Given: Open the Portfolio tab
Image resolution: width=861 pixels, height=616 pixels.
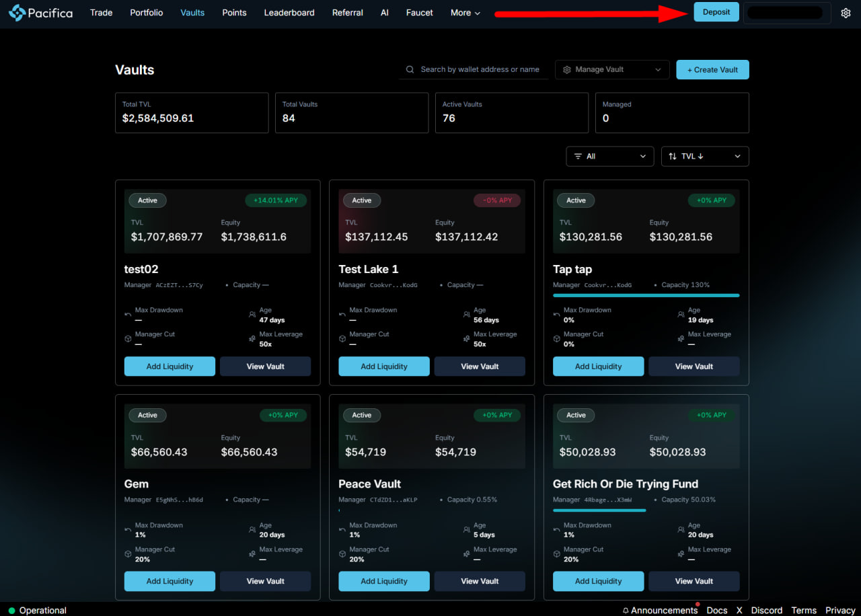Looking at the screenshot, I should (x=147, y=13).
